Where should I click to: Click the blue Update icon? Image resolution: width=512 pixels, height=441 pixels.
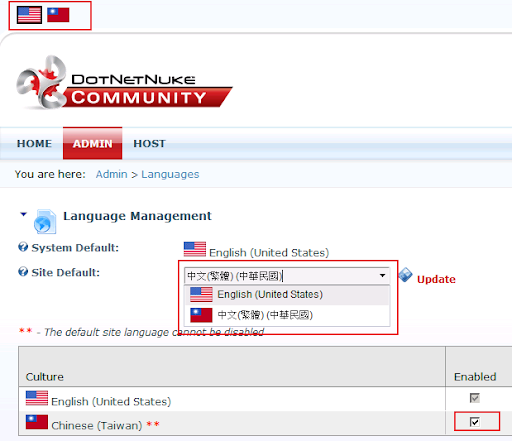tap(405, 275)
